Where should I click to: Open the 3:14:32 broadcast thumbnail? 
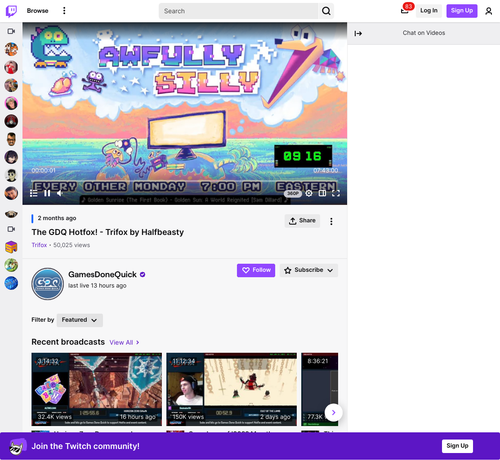pos(97,389)
